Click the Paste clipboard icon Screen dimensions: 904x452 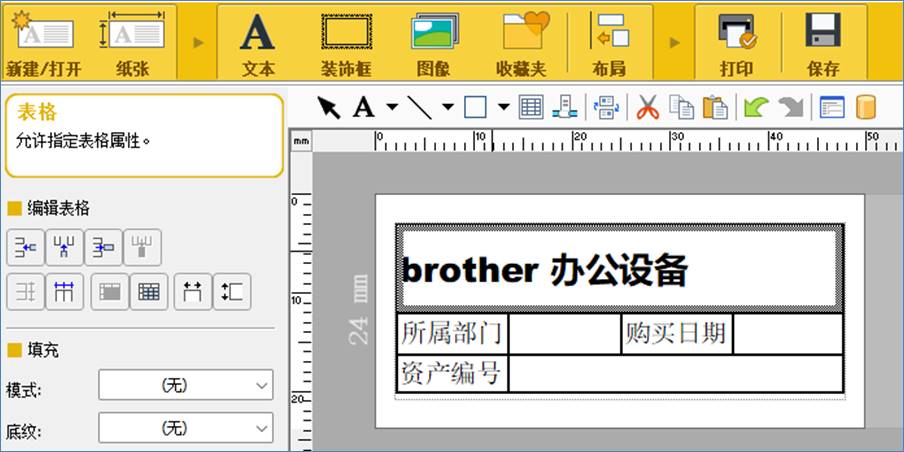point(714,107)
